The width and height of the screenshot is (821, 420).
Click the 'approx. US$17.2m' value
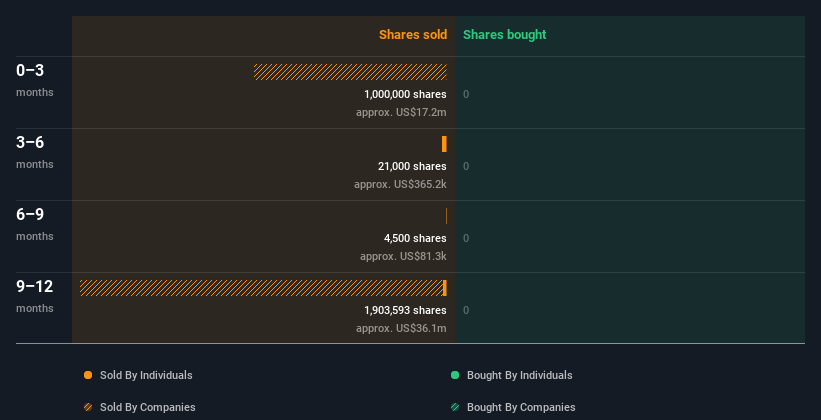401,112
